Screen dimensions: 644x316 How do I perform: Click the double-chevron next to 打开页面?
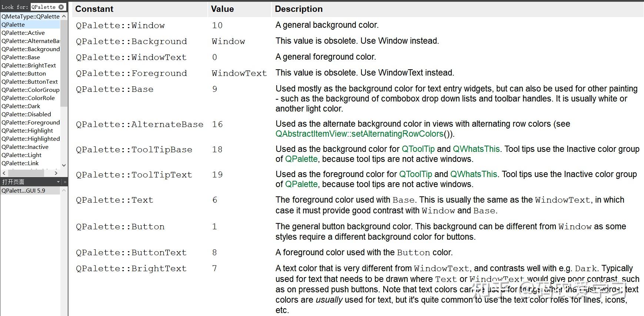[x=65, y=182]
